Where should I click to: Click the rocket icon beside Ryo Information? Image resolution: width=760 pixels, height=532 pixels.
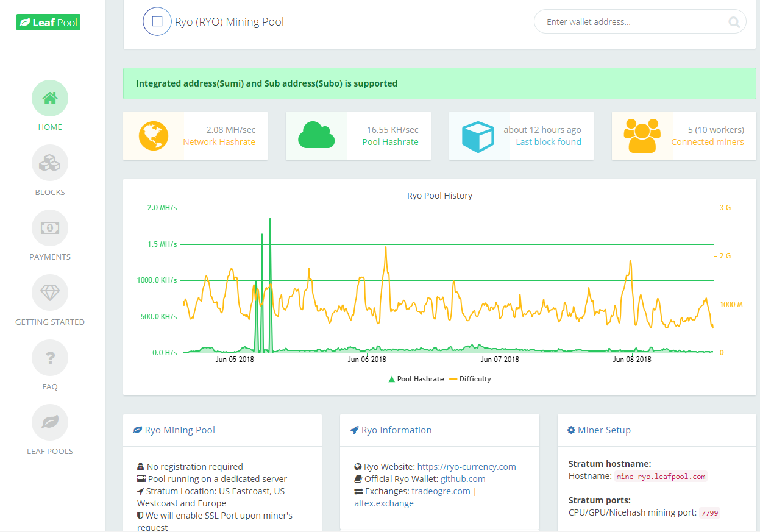click(x=354, y=430)
